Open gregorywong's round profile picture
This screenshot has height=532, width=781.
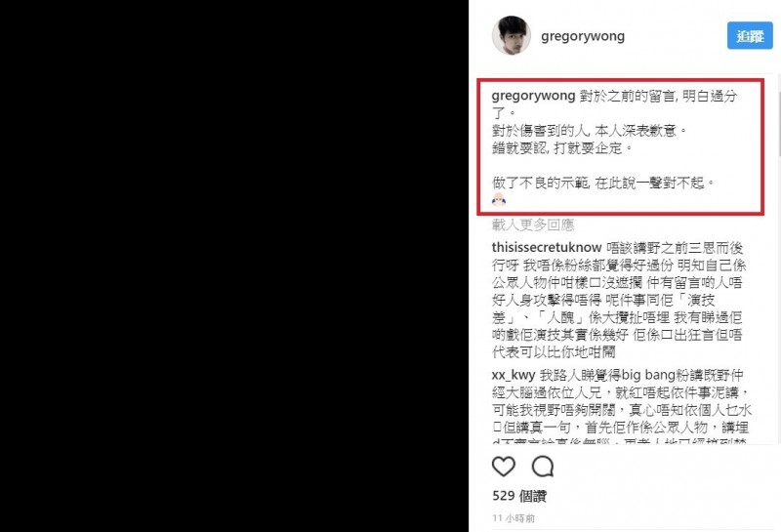click(511, 35)
